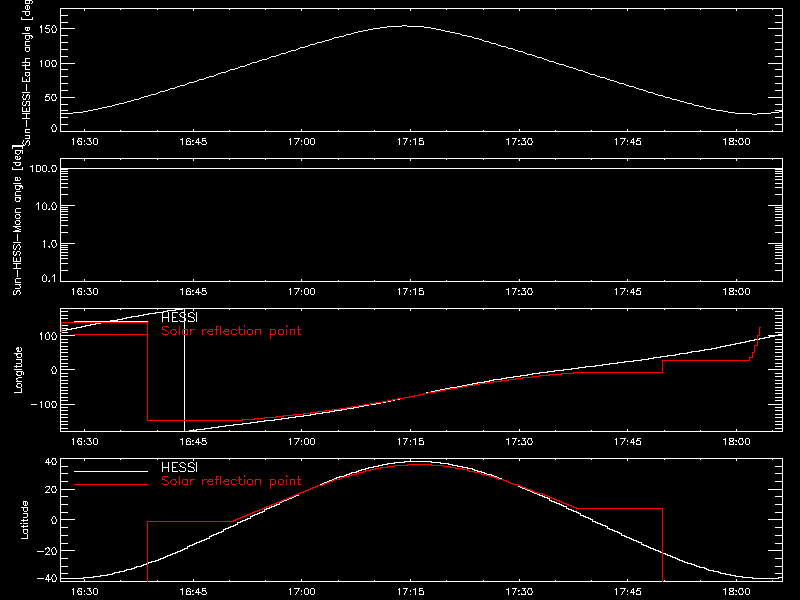Select the 10.0 tick on Moon angle plot

coord(46,206)
